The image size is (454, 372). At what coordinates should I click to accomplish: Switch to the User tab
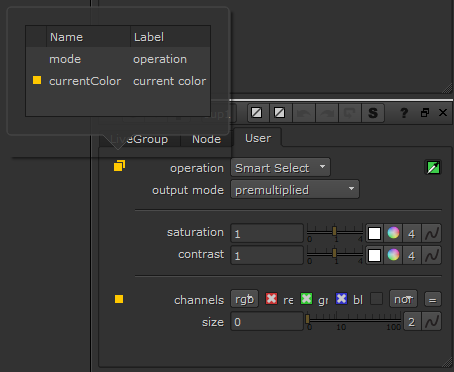258,138
